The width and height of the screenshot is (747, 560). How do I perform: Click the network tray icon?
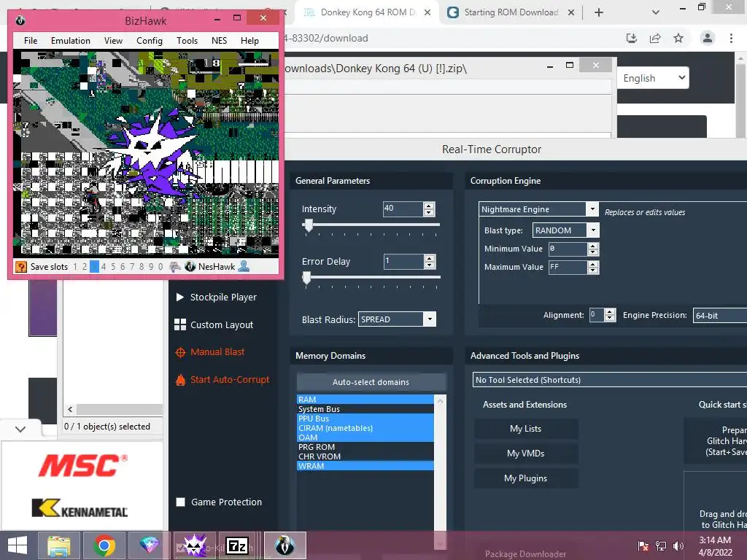pyautogui.click(x=661, y=545)
